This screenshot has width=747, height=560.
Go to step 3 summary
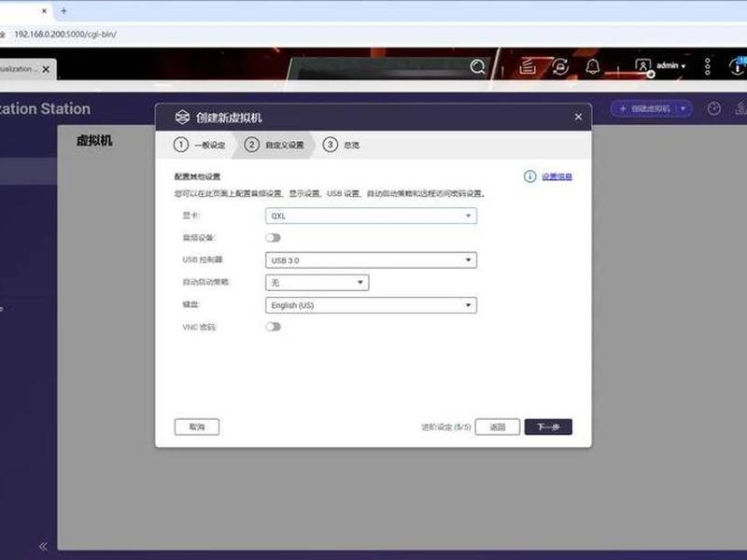click(x=342, y=145)
